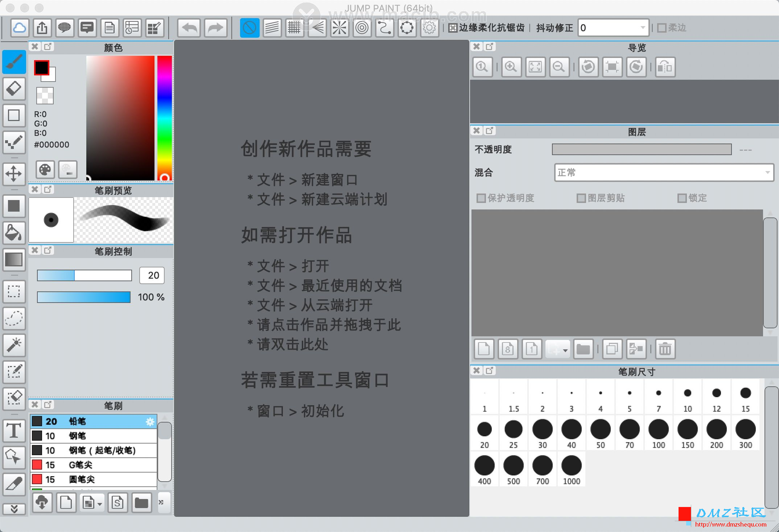
Task: Pop out the 图层 panel
Action: tap(489, 131)
